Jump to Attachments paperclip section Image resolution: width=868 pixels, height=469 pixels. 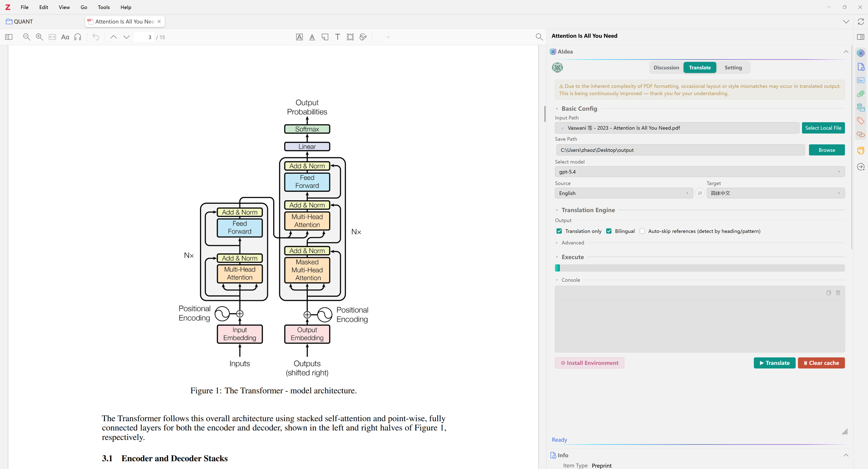coord(861,94)
